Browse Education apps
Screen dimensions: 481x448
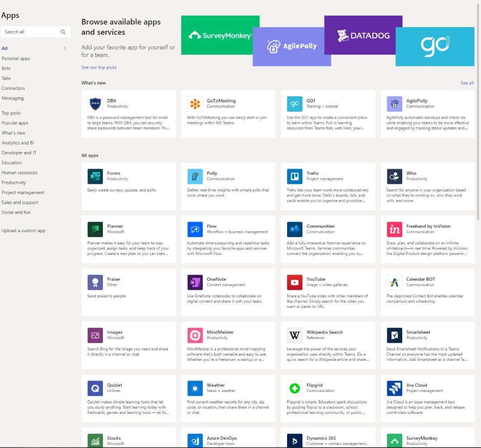(12, 162)
